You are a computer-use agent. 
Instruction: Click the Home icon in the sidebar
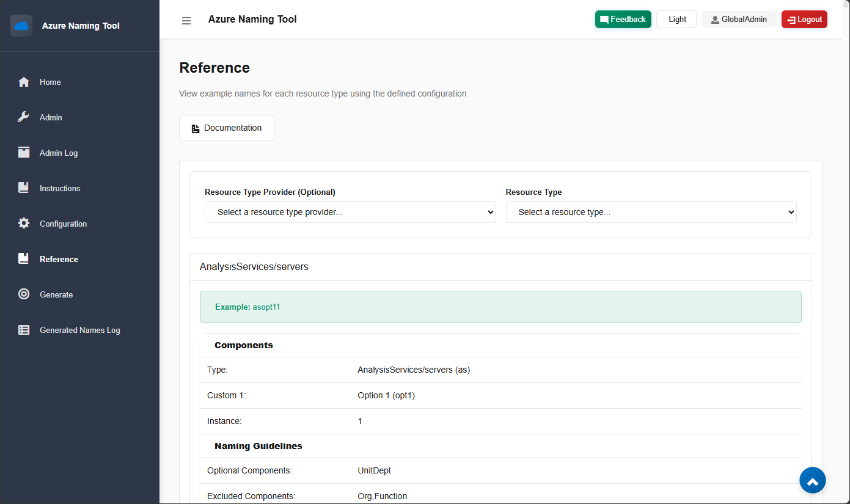point(23,82)
